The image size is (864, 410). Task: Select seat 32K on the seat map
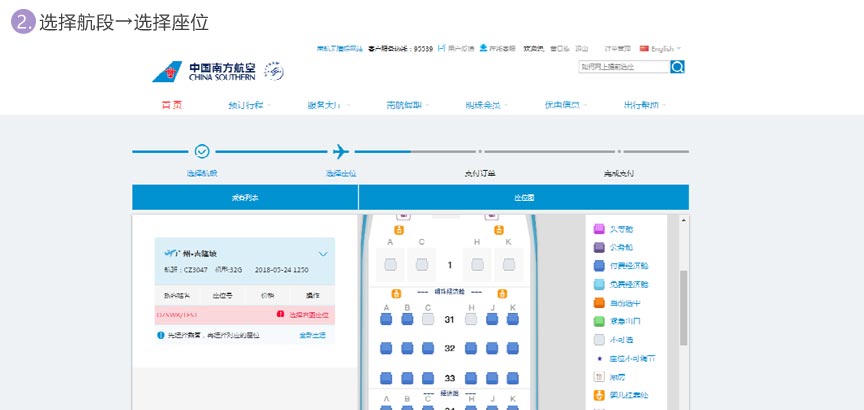tap(513, 348)
